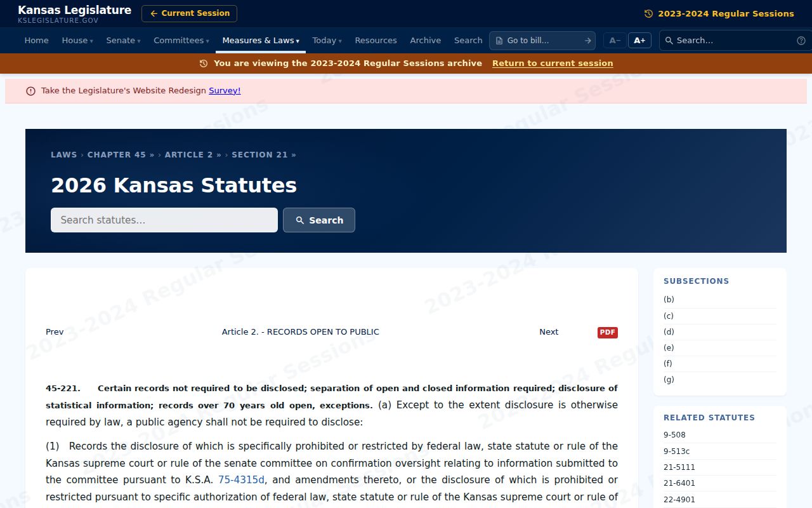
Task: Open the Committees dropdown menu
Action: pos(181,41)
